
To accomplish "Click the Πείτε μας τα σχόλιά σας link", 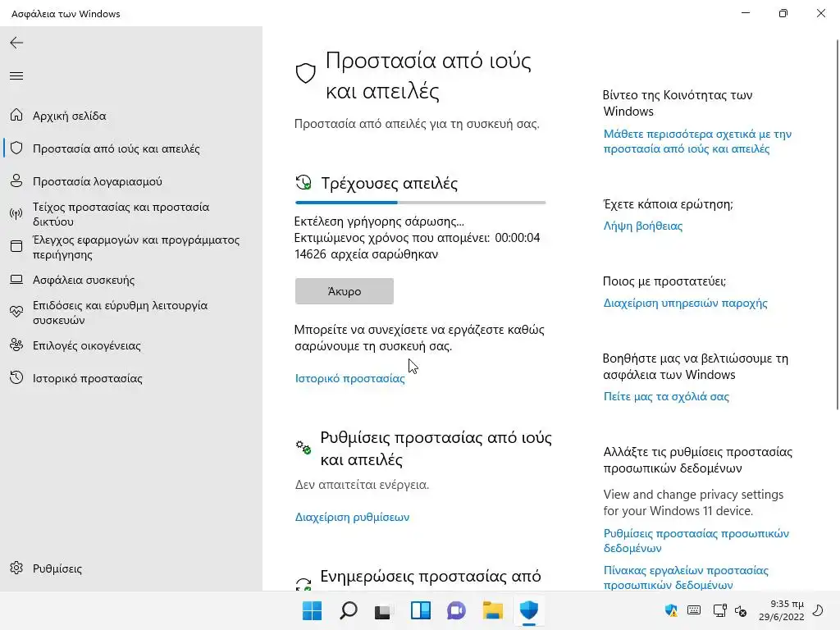I will point(666,396).
